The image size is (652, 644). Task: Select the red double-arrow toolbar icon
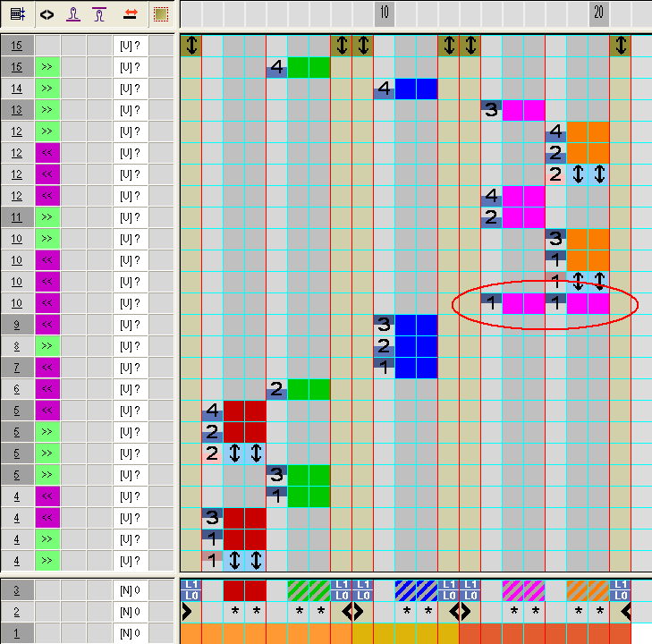tap(130, 14)
